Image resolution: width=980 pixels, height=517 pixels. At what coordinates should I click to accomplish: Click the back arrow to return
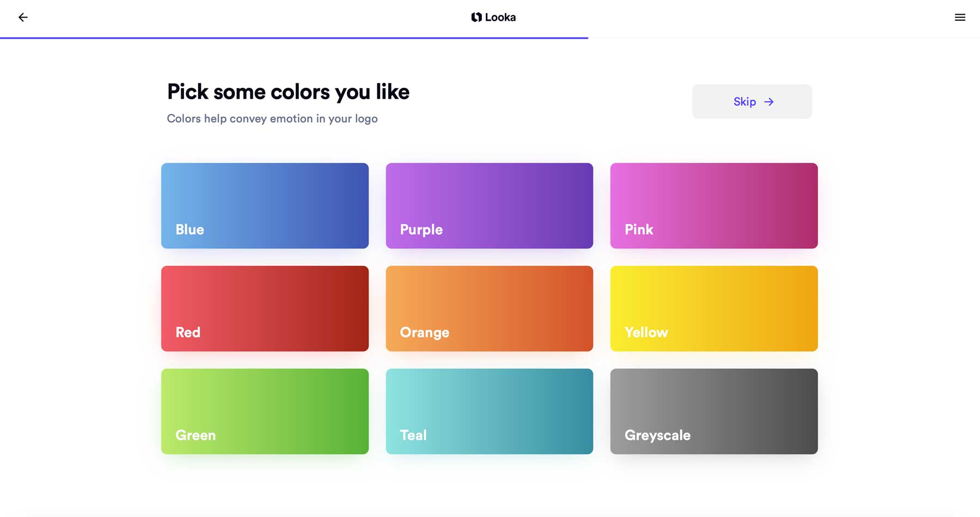coord(23,17)
